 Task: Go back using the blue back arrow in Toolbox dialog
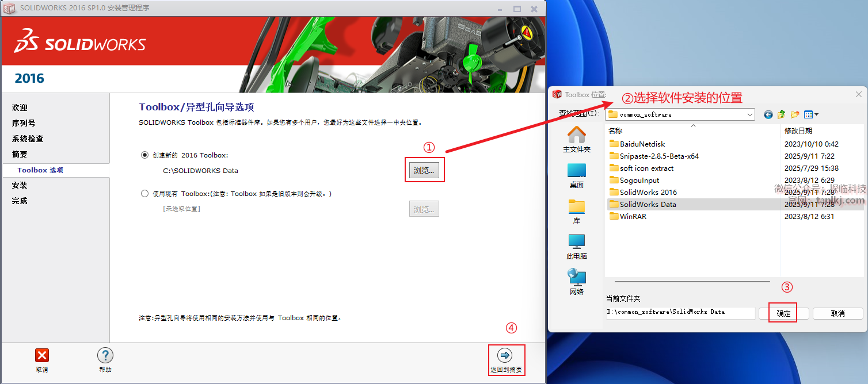768,114
